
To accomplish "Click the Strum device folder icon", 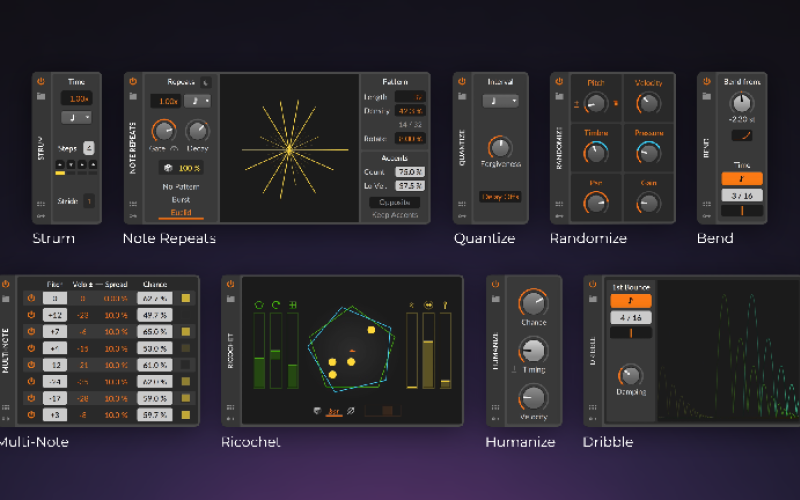I will pyautogui.click(x=41, y=97).
